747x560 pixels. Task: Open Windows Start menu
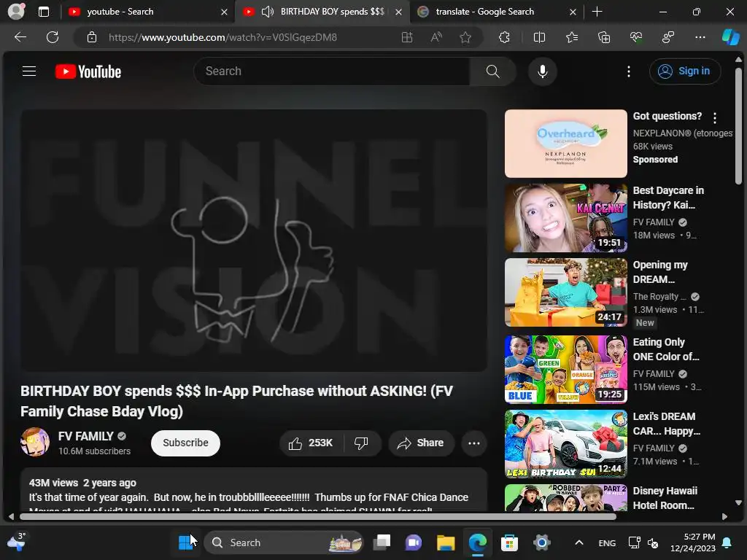pyautogui.click(x=185, y=542)
